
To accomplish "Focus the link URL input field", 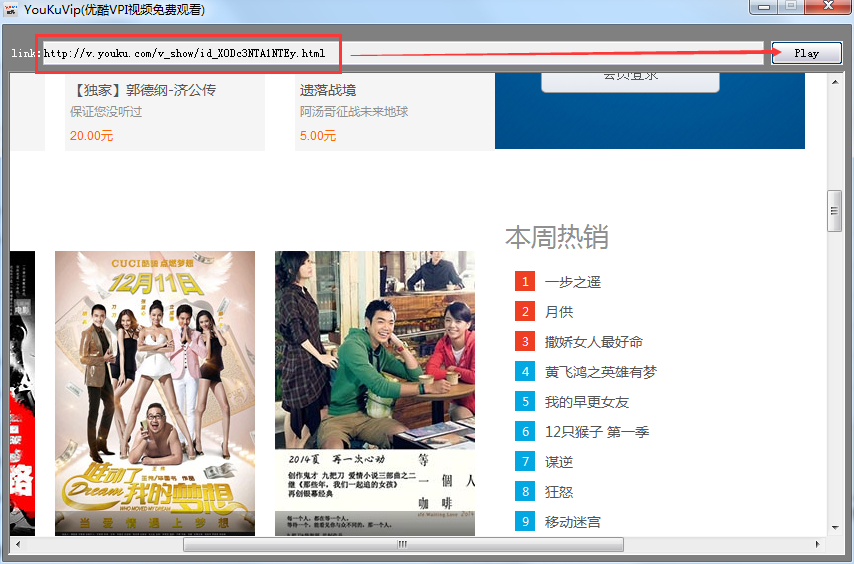I will (x=403, y=53).
